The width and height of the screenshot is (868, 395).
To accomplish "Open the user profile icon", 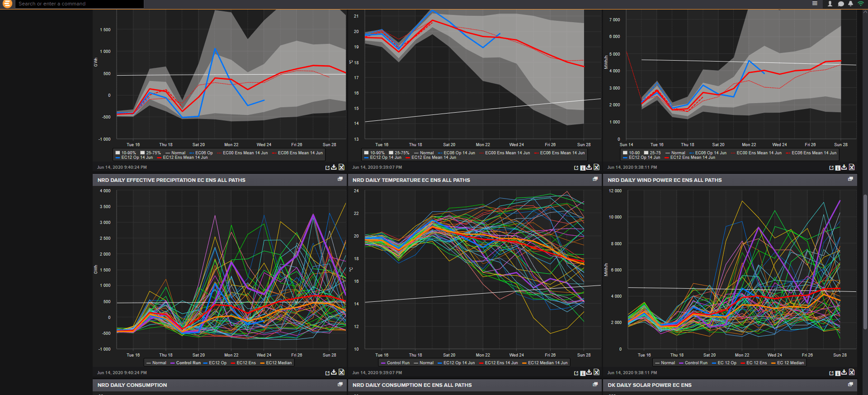I will (x=830, y=4).
